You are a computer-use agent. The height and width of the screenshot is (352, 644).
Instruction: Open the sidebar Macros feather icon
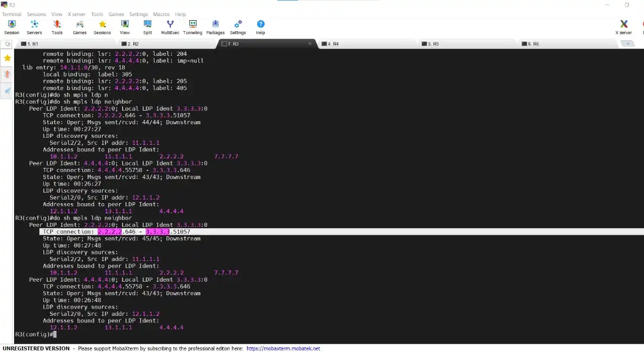point(7,91)
